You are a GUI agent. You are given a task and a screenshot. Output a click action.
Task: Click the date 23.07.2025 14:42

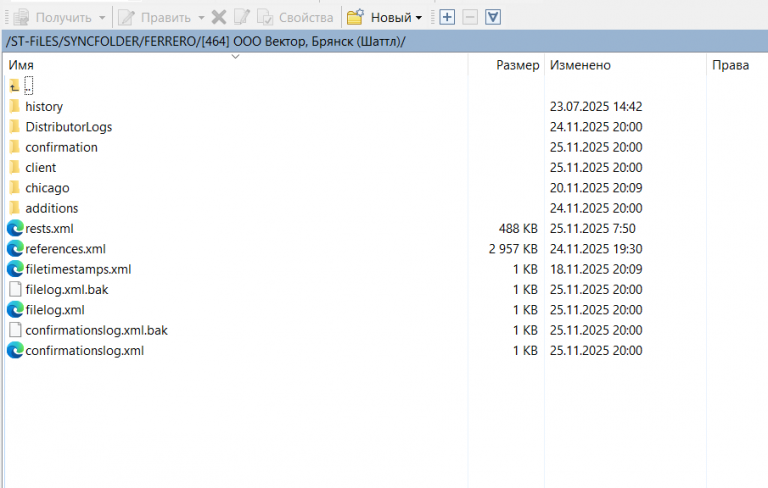click(596, 106)
